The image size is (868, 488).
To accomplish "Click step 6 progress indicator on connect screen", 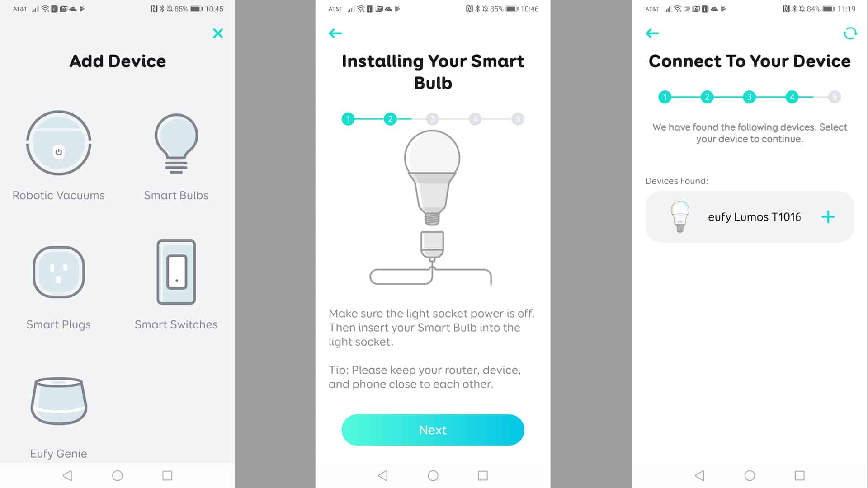I will pos(835,97).
